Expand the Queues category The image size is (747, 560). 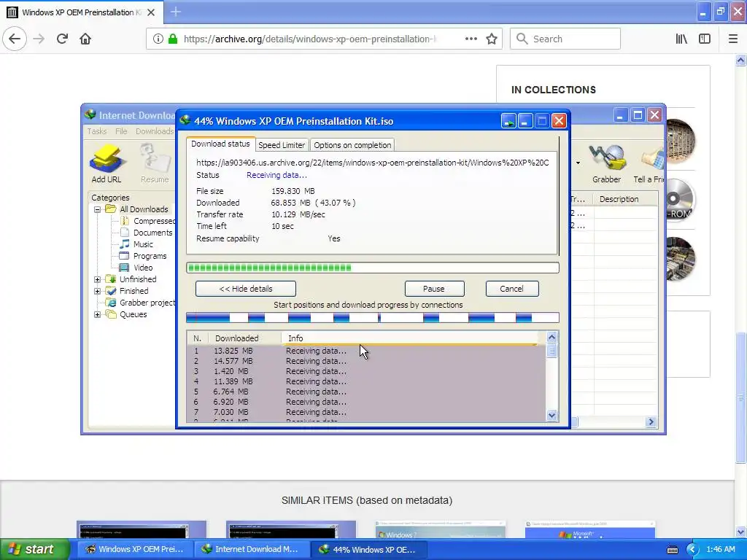(97, 314)
